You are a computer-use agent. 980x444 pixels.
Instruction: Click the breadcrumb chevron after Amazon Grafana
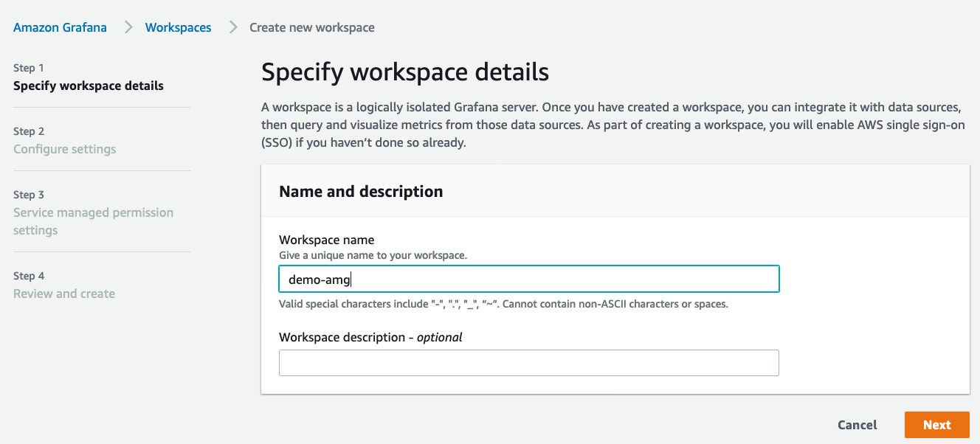click(128, 27)
